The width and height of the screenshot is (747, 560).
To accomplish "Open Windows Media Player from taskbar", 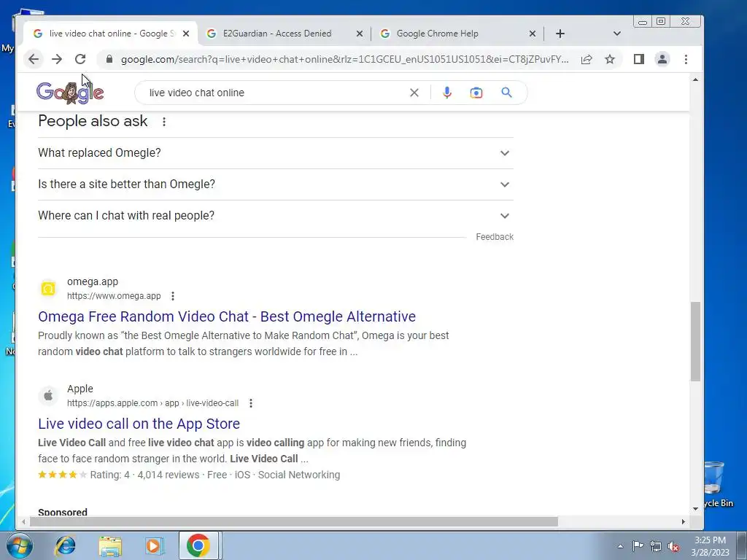I will pyautogui.click(x=153, y=545).
